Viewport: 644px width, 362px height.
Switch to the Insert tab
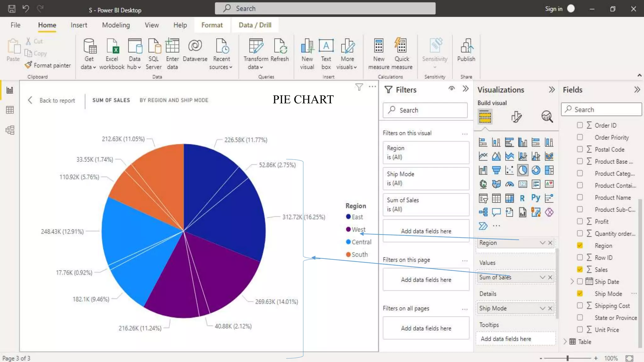tap(79, 25)
